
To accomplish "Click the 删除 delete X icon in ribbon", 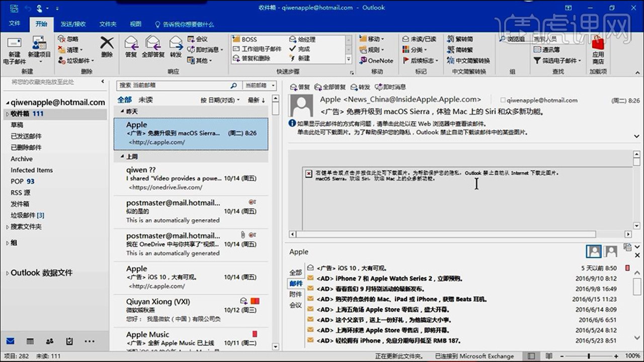I will click(x=107, y=42).
